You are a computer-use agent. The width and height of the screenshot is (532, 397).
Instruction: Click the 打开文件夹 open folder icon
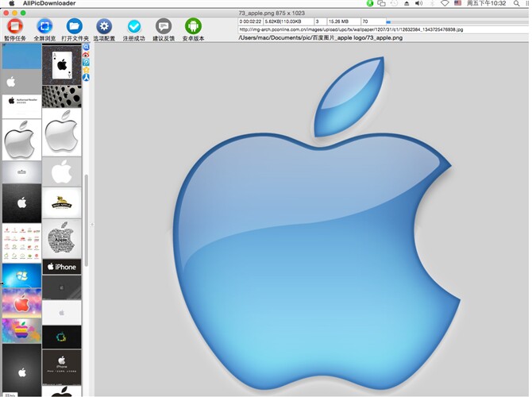tap(75, 26)
